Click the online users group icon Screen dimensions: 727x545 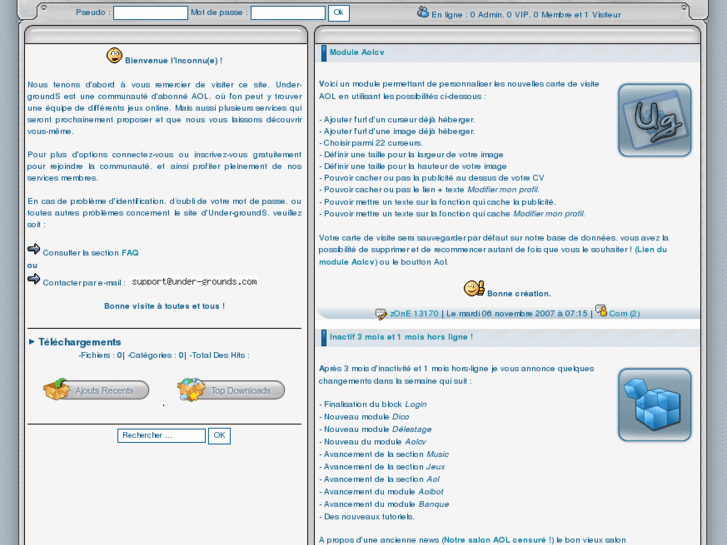click(x=422, y=12)
